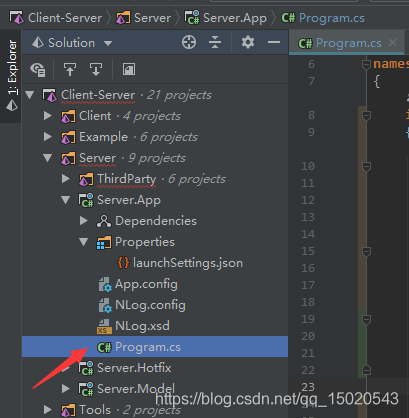Click line number 17 in the gutter
Viewport: 409px width, 418px height.
[x=308, y=285]
